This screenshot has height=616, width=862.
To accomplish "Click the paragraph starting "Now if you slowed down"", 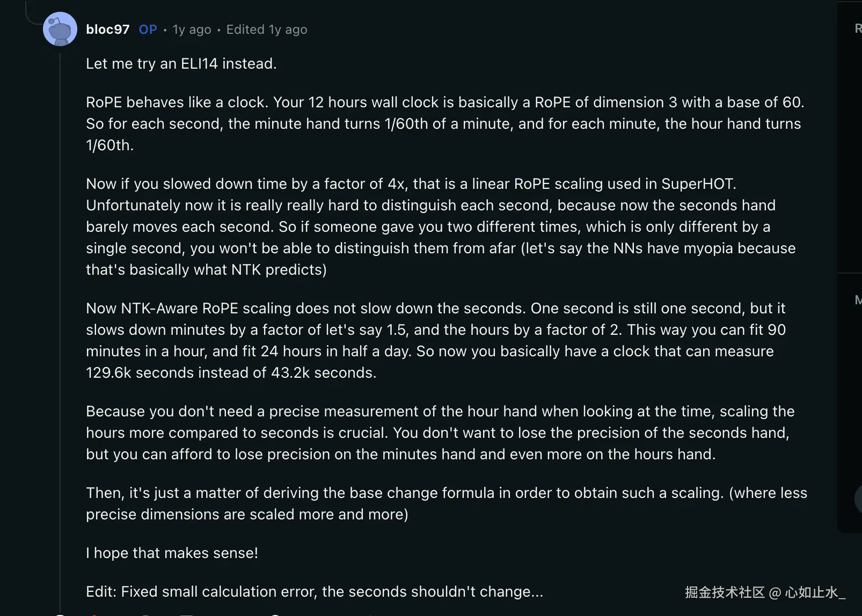I will 440,226.
